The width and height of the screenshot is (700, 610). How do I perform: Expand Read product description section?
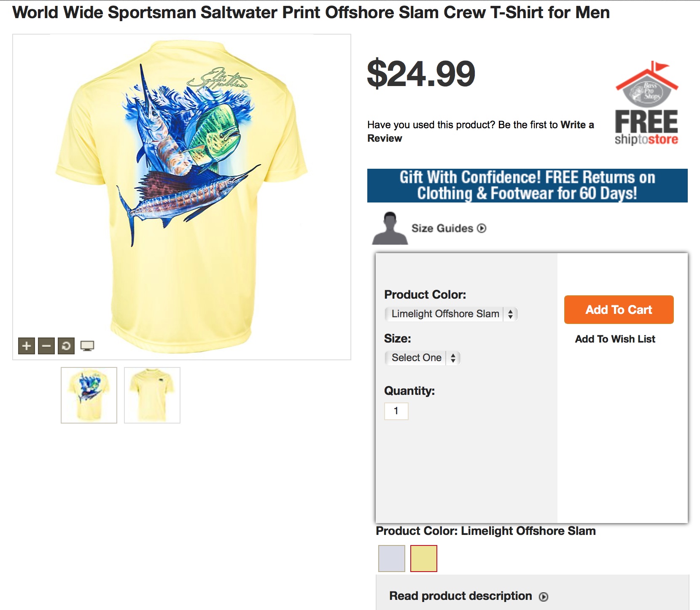[460, 596]
